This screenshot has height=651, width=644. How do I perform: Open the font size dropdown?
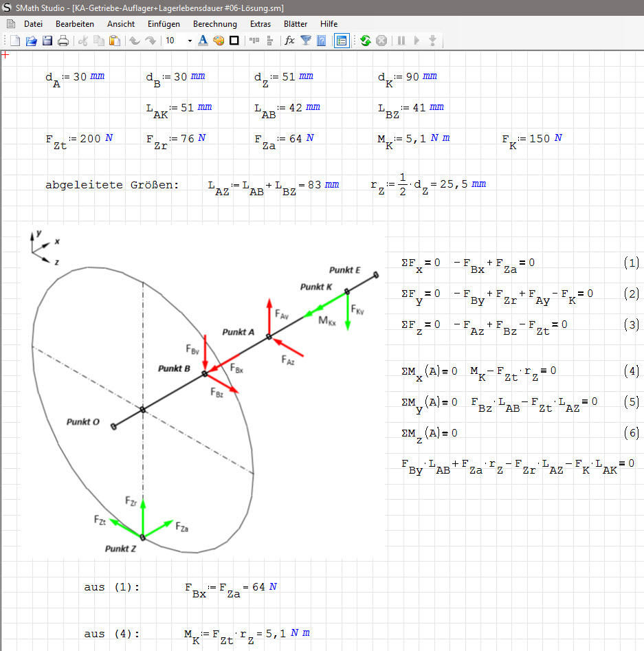pos(190,41)
